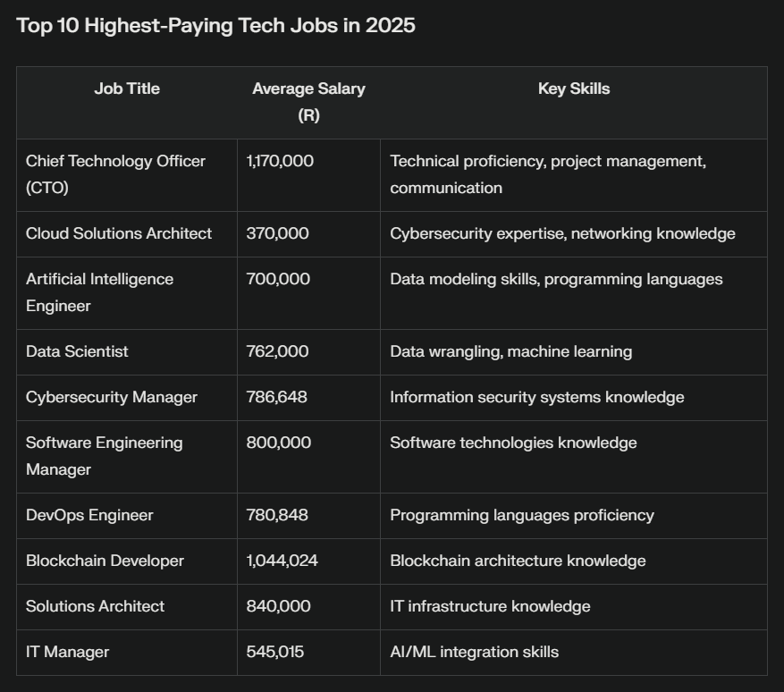Viewport: 784px width, 692px height.
Task: Select the 'Chief Technology Officer (CTO)' cell
Action: tap(115, 174)
